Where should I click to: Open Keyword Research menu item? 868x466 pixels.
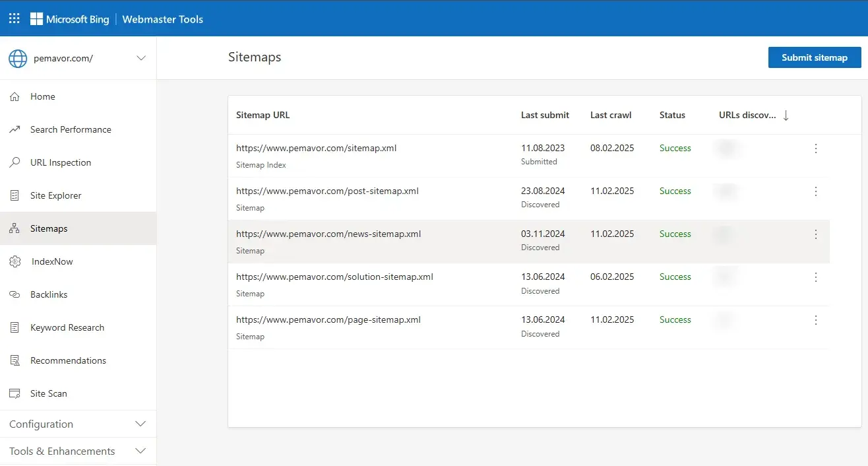pyautogui.click(x=67, y=327)
